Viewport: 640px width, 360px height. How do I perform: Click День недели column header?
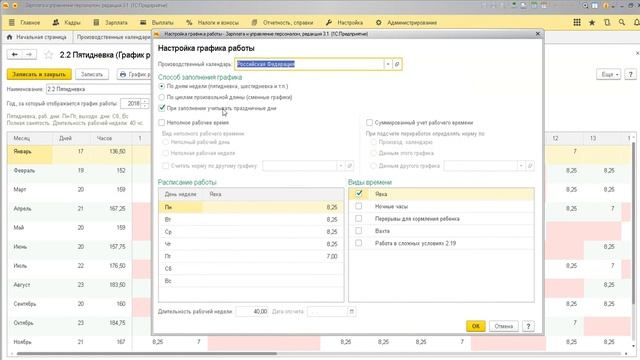tap(180, 194)
